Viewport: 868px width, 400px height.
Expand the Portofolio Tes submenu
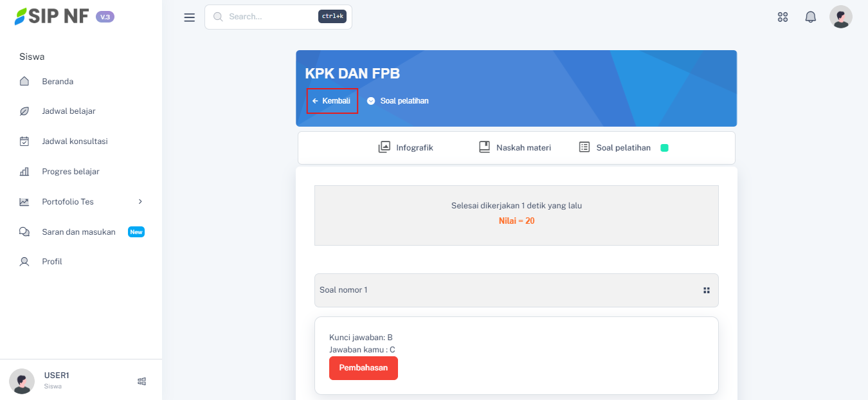[140, 202]
